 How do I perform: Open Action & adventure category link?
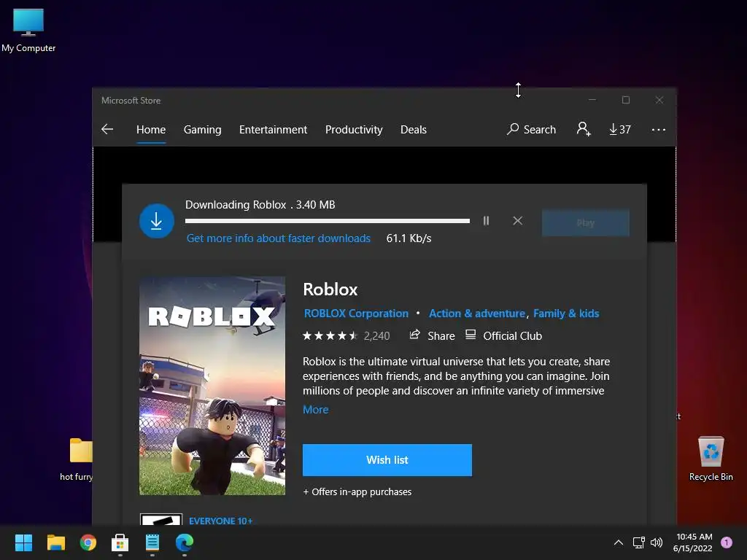[x=477, y=314]
